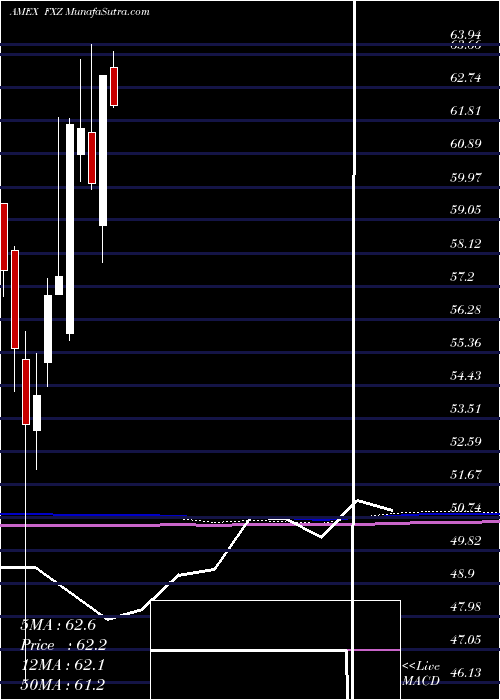This screenshot has height=700, width=500.
Task: Click the 5MA : 62.6 readout
Action: [x=58, y=625]
